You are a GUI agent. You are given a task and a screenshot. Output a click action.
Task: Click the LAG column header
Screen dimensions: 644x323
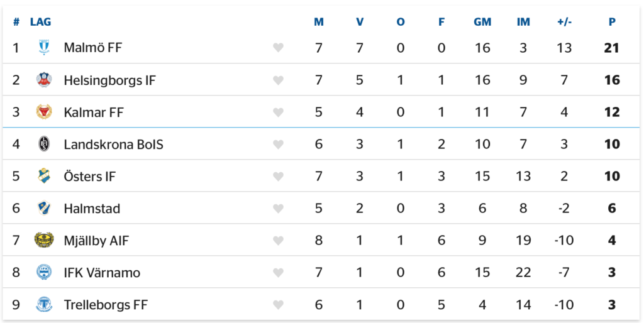point(40,22)
